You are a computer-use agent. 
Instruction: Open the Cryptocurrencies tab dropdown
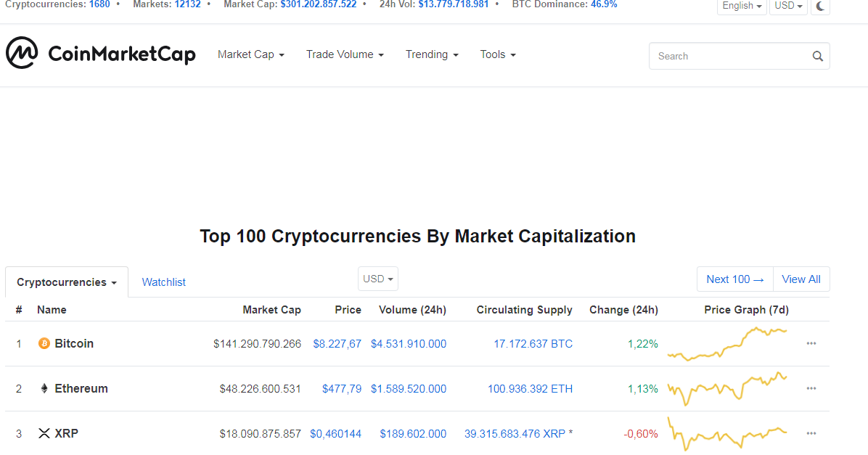pyautogui.click(x=67, y=282)
